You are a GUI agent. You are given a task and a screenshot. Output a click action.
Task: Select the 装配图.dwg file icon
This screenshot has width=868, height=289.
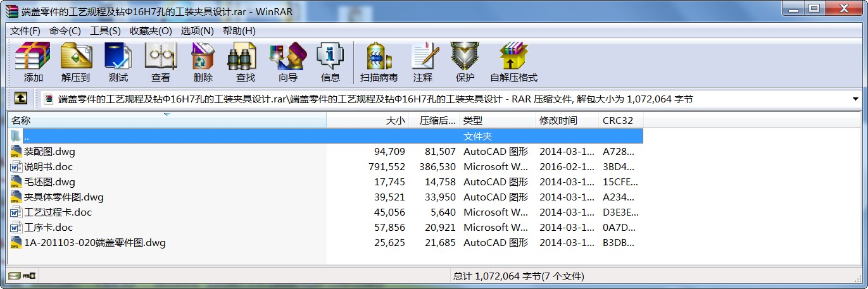16,151
